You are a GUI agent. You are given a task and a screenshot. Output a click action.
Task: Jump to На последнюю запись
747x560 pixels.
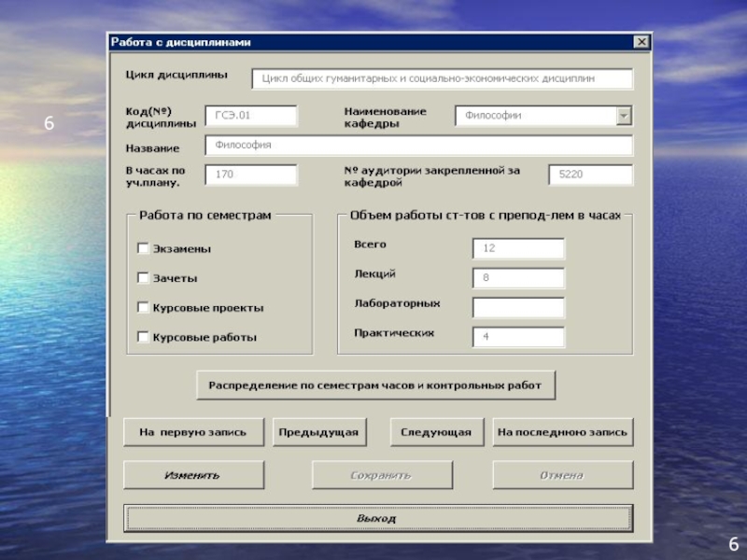pyautogui.click(x=562, y=432)
